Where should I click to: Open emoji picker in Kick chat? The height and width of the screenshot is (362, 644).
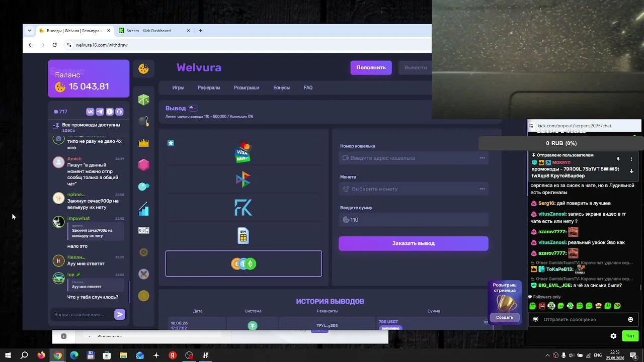630,319
